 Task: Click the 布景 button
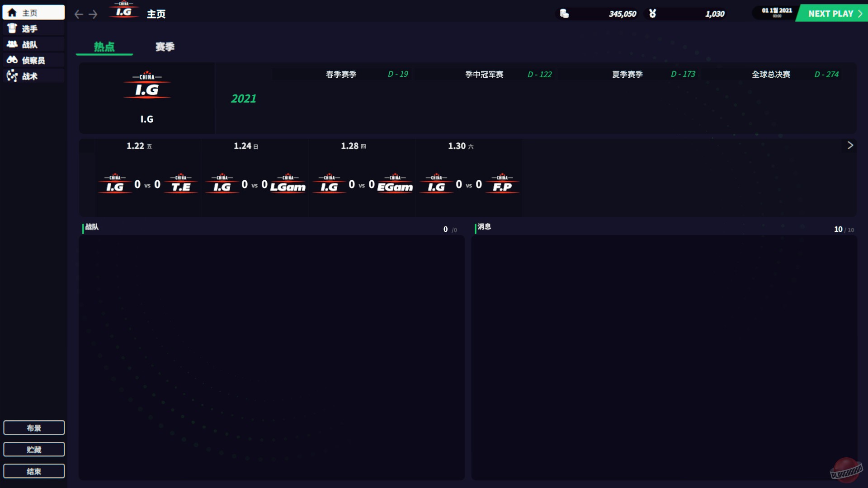pyautogui.click(x=33, y=427)
